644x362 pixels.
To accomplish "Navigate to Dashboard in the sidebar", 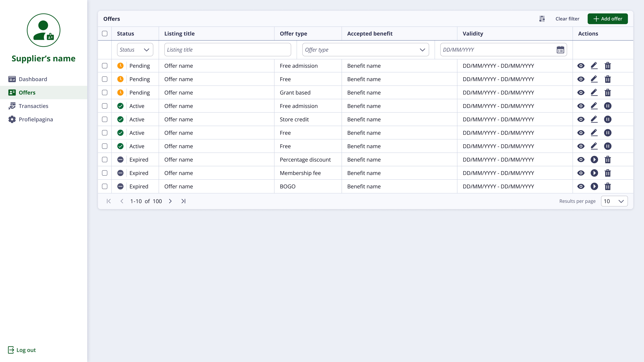I will click(x=33, y=79).
